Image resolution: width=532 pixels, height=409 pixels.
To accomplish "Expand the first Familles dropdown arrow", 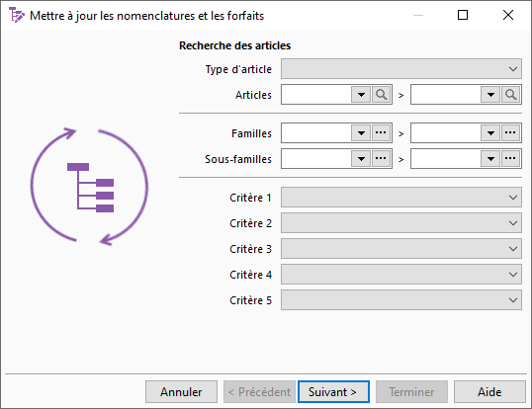I will (x=361, y=133).
